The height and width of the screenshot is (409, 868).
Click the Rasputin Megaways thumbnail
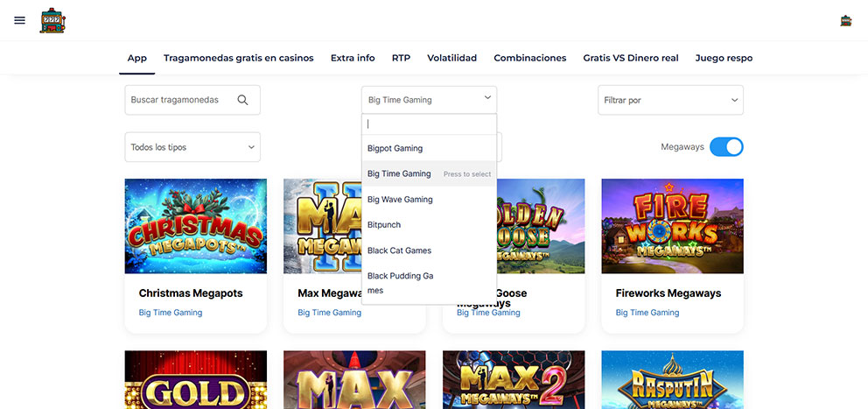(x=672, y=379)
